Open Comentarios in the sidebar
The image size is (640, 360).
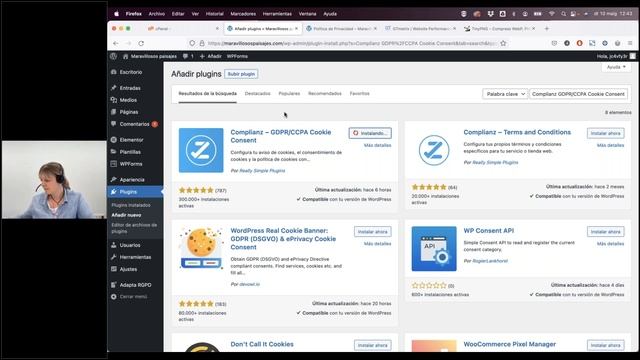click(x=134, y=124)
